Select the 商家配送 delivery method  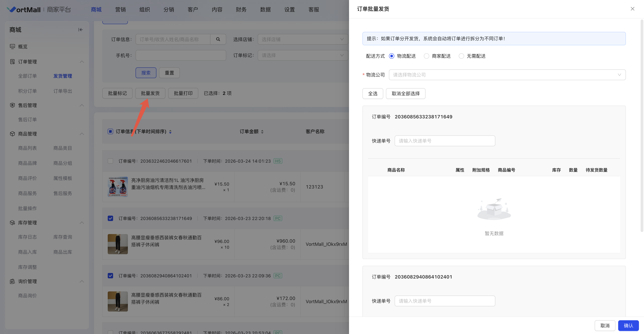pyautogui.click(x=427, y=56)
